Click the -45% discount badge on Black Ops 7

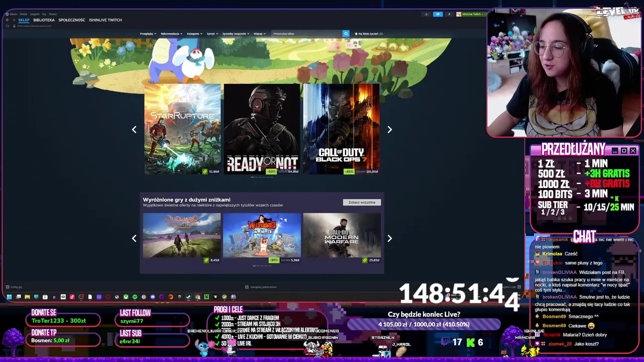[x=349, y=171]
